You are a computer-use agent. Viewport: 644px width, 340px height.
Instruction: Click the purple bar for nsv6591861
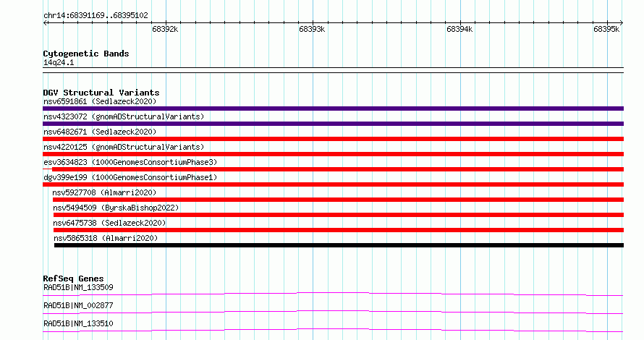pos(333,109)
